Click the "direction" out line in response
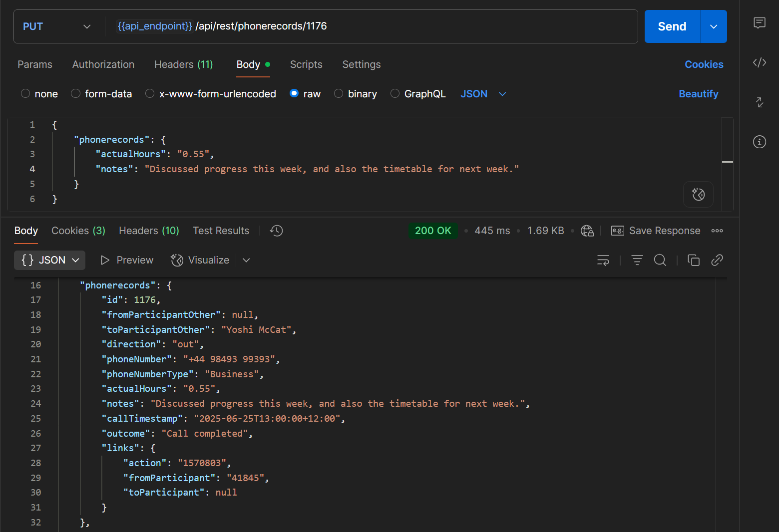779x532 pixels. coord(153,344)
